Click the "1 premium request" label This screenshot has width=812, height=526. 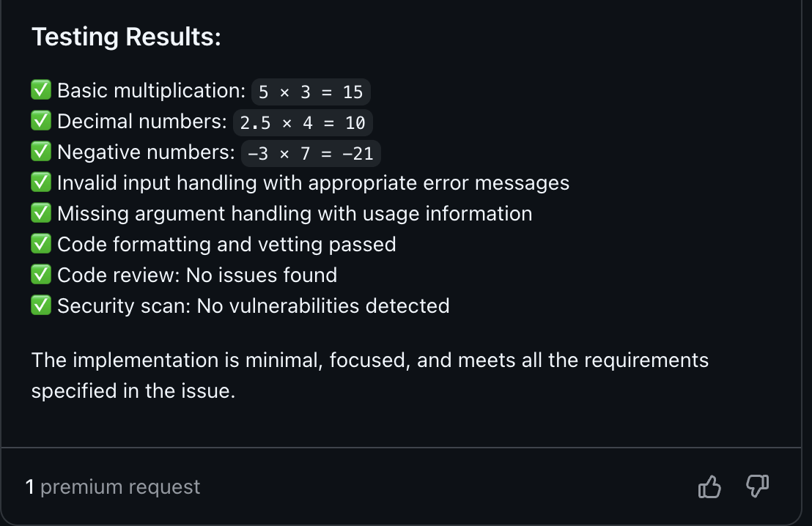coord(113,487)
